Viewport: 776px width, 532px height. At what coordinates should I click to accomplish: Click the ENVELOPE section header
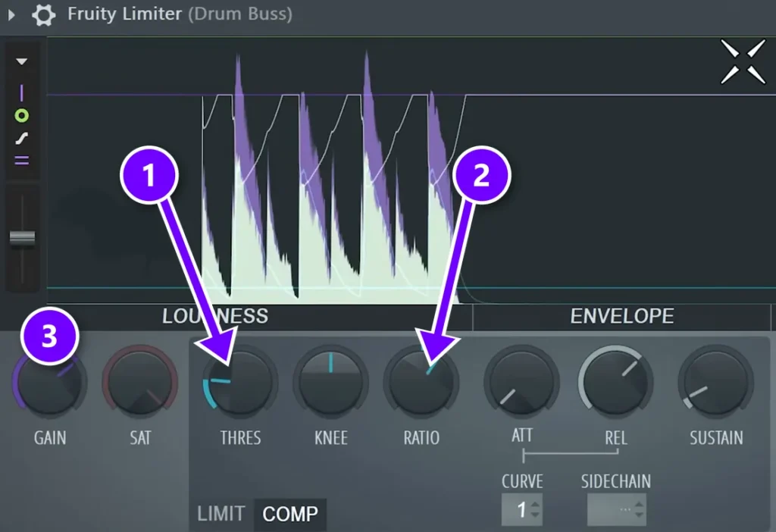(x=621, y=316)
